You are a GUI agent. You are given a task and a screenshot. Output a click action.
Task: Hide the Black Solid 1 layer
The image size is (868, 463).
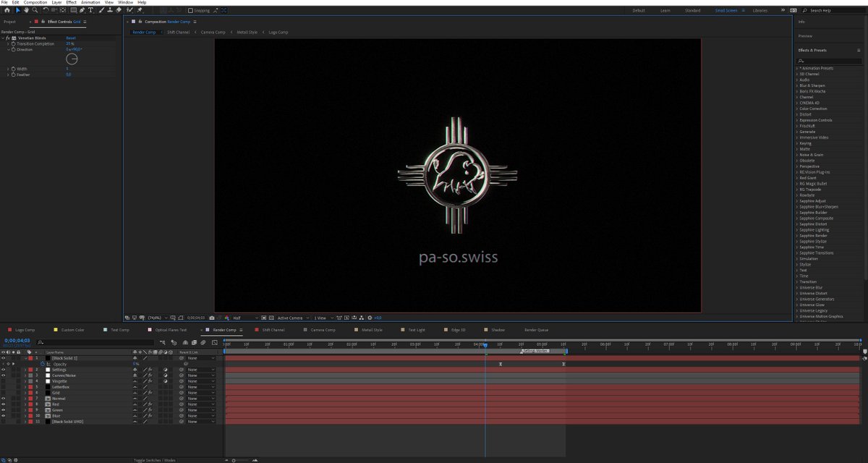coord(4,358)
